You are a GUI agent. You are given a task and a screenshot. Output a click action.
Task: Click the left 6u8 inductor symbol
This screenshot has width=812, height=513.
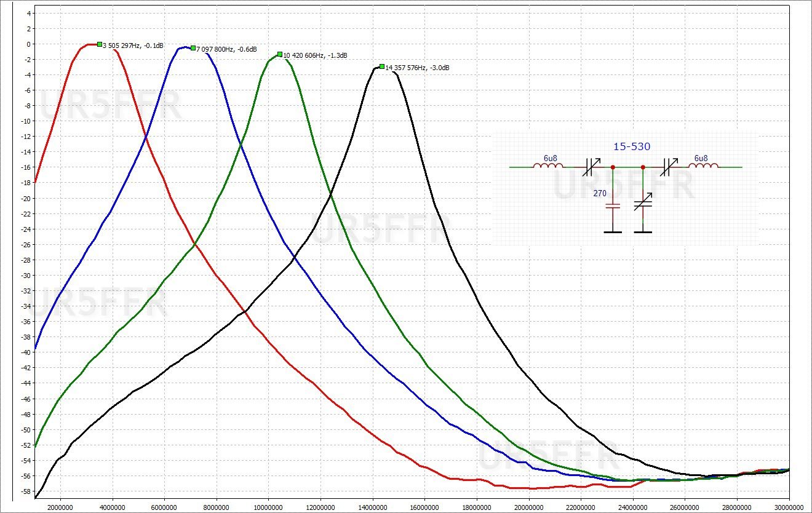(547, 165)
